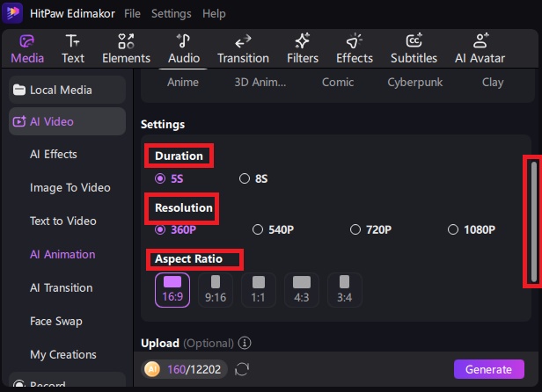Image resolution: width=542 pixels, height=392 pixels.
Task: Click the vertical scrollbar in settings panel
Action: coord(532,220)
